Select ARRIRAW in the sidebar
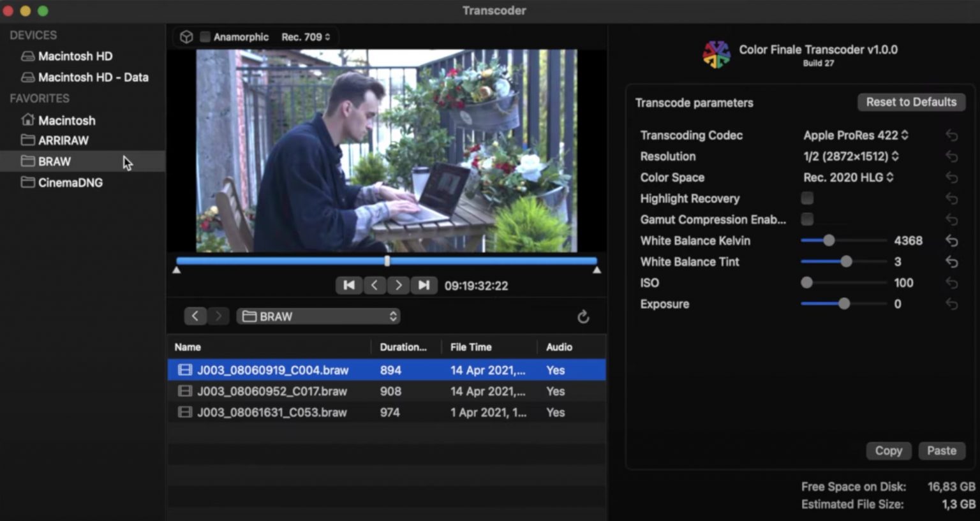The height and width of the screenshot is (521, 980). 63,140
